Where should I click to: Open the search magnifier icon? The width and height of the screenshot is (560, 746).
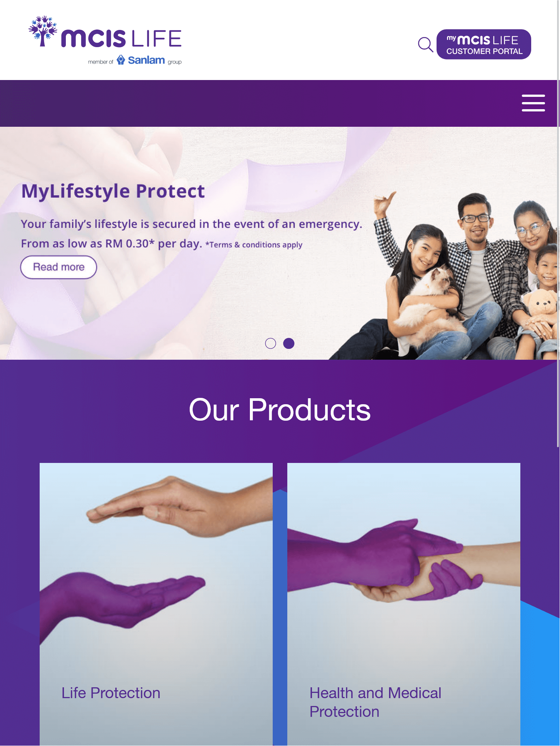tap(425, 44)
